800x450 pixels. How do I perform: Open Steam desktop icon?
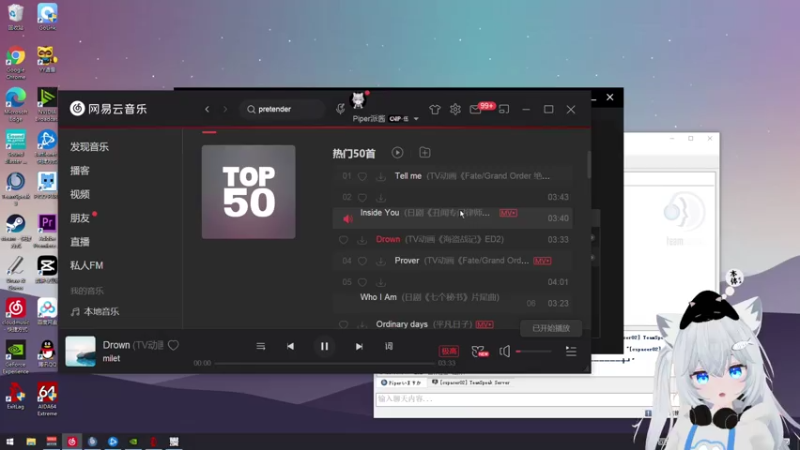click(16, 231)
